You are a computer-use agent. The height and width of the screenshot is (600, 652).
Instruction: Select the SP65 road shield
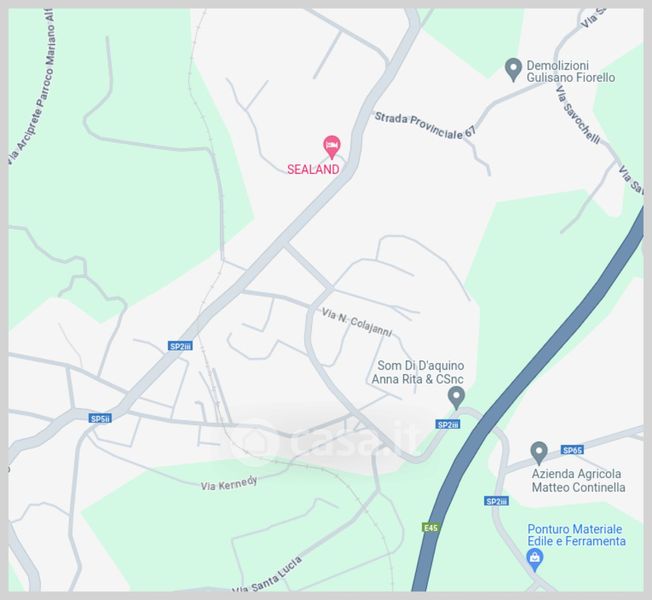[x=572, y=450]
